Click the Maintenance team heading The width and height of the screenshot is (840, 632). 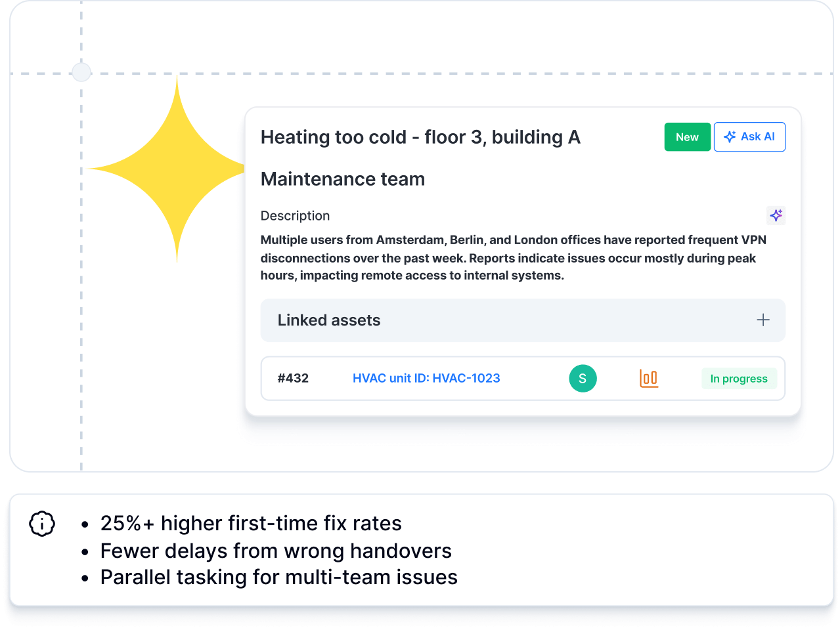342,179
